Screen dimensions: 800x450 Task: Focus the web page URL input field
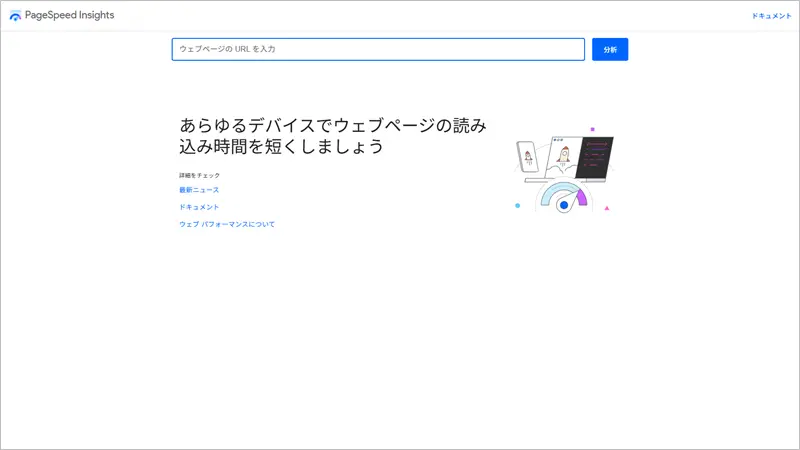[378, 49]
